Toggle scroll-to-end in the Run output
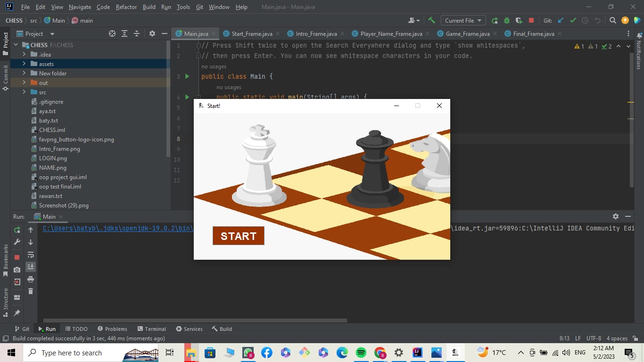Viewport: 644px width, 362px height. (x=30, y=266)
